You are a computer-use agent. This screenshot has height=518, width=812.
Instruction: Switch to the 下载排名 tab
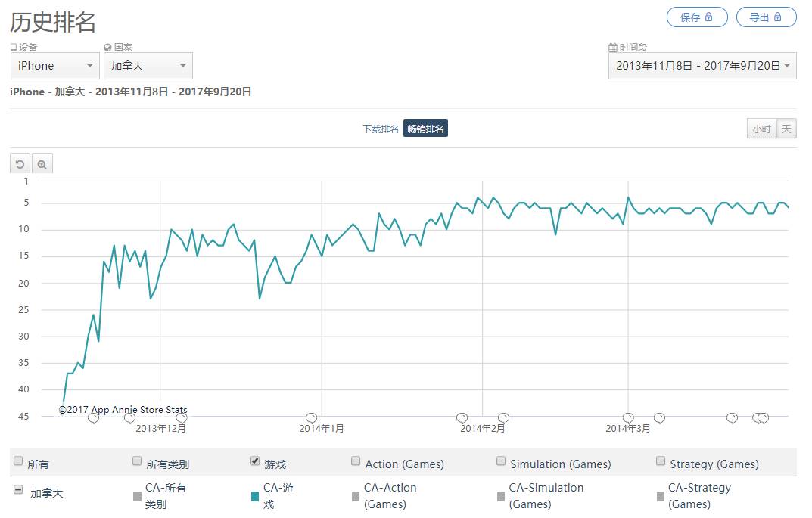tap(381, 129)
